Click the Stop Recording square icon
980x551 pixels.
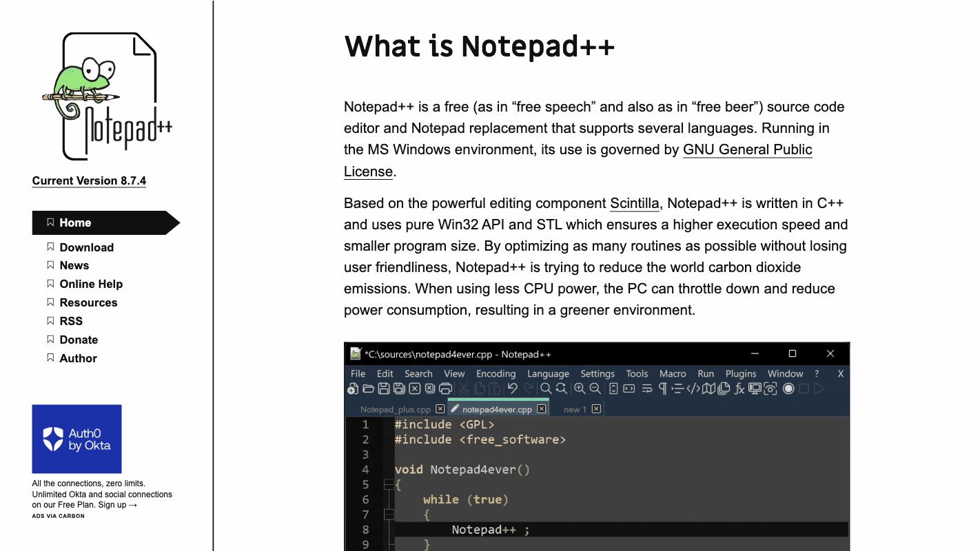click(804, 388)
